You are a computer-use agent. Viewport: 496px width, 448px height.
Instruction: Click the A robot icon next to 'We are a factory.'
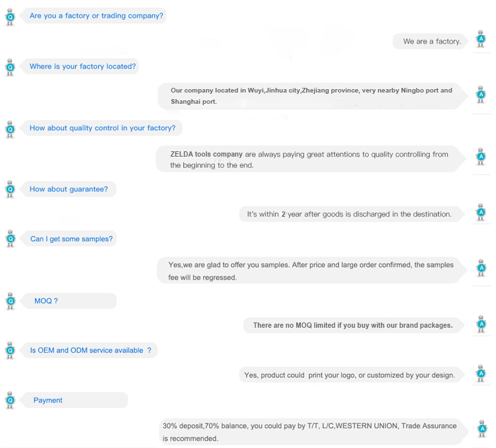pyautogui.click(x=481, y=40)
